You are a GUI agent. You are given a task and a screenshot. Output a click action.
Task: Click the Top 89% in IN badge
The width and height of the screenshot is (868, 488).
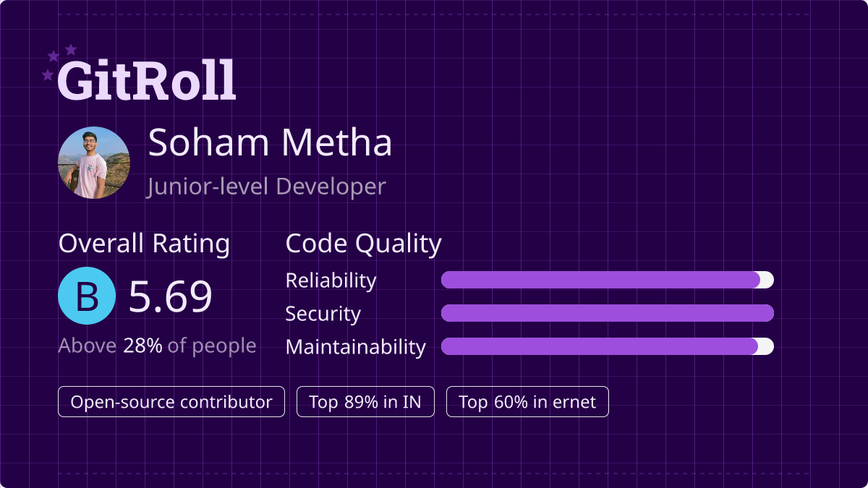click(365, 402)
